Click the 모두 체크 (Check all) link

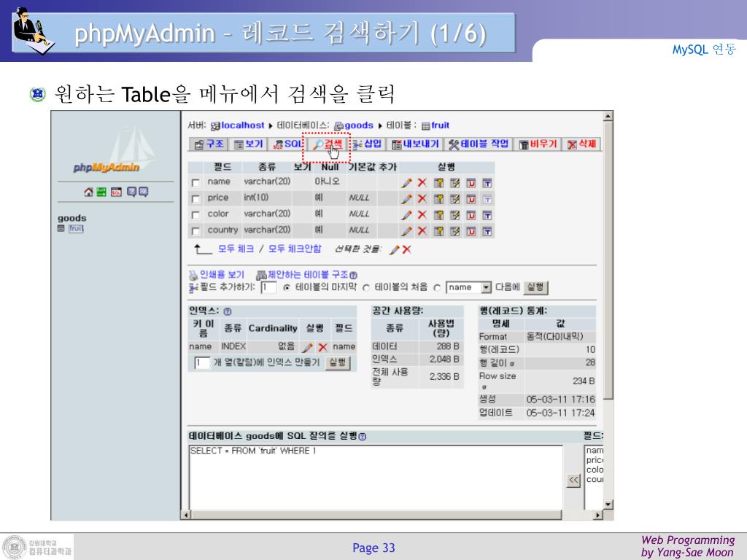click(x=236, y=249)
